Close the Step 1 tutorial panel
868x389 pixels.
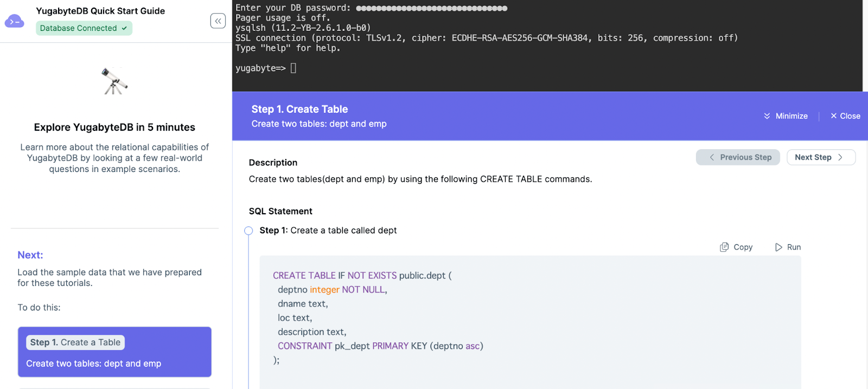pyautogui.click(x=845, y=116)
